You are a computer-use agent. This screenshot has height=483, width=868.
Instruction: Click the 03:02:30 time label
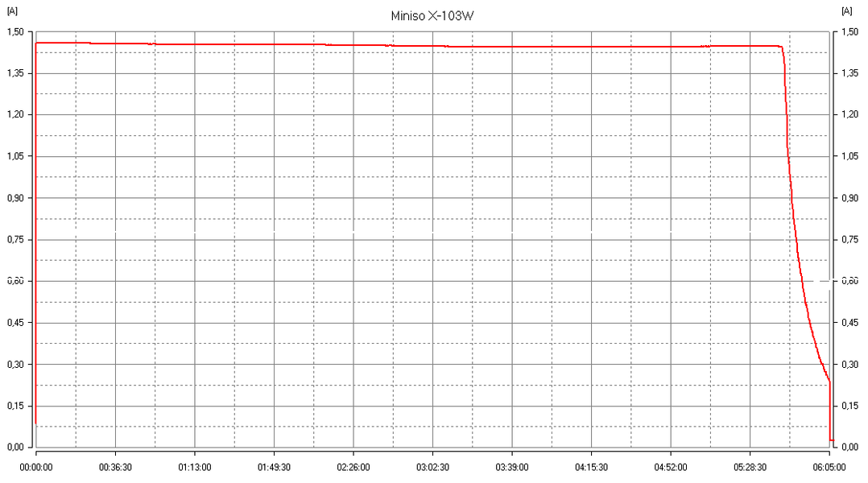433,468
